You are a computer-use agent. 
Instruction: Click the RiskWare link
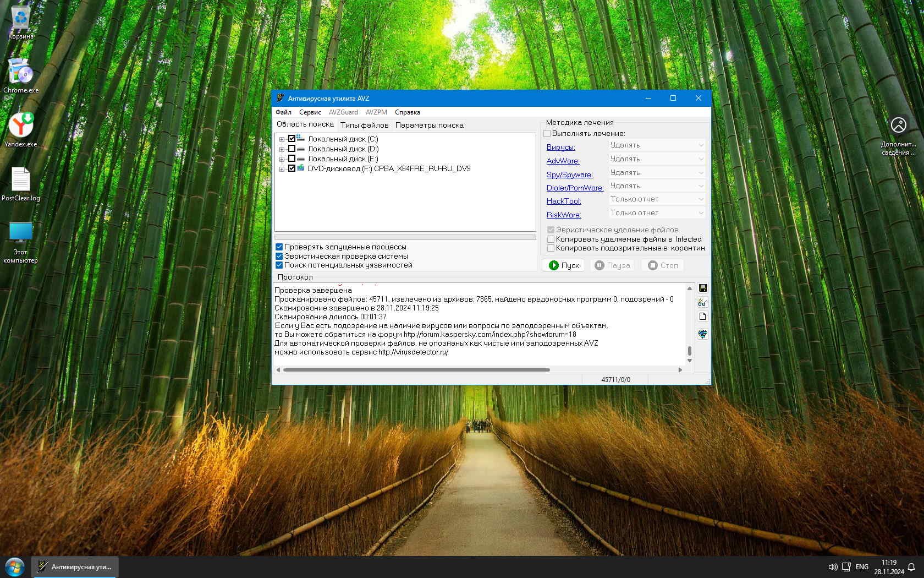[564, 215]
